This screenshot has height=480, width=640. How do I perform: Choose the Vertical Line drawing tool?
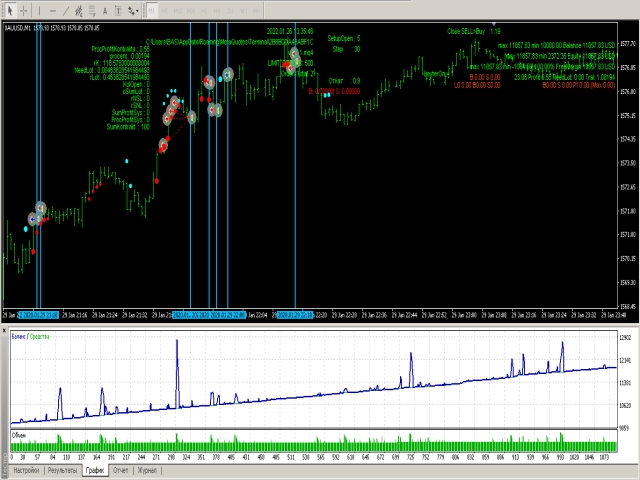pyautogui.click(x=40, y=11)
